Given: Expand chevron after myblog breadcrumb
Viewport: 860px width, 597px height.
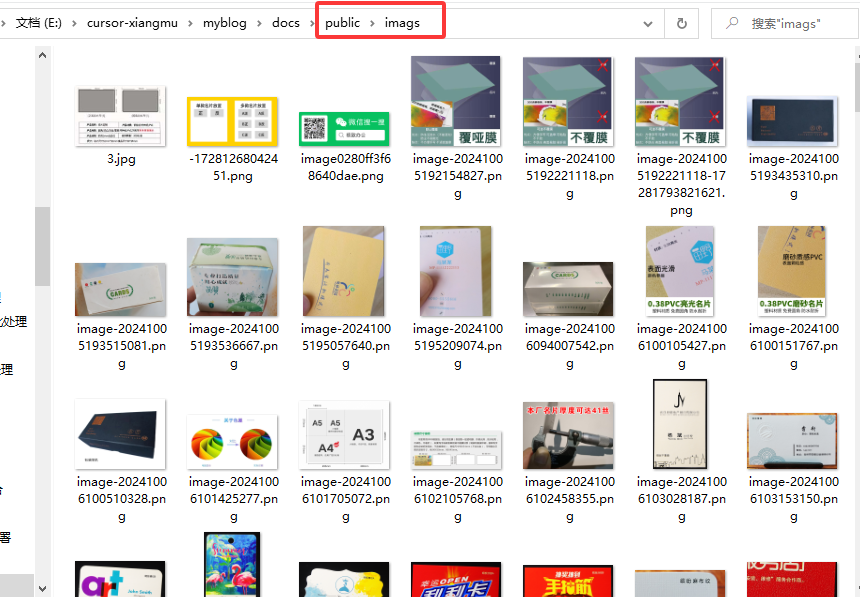Looking at the screenshot, I should click(x=259, y=23).
